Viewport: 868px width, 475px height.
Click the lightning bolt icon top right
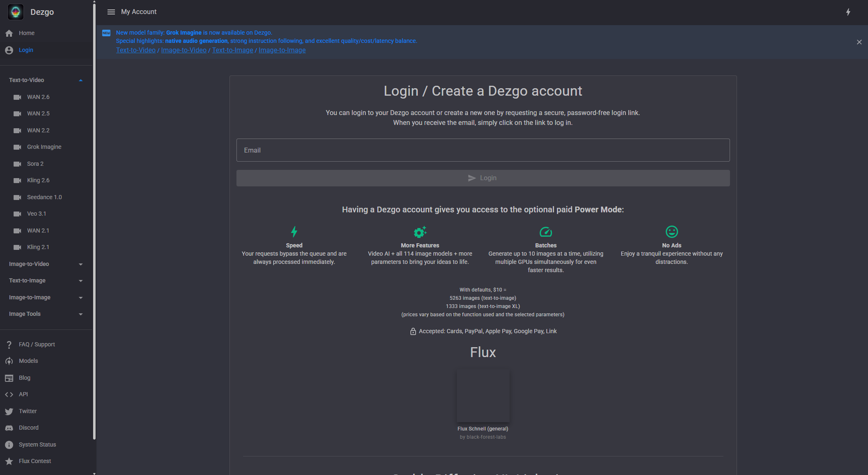848,12
